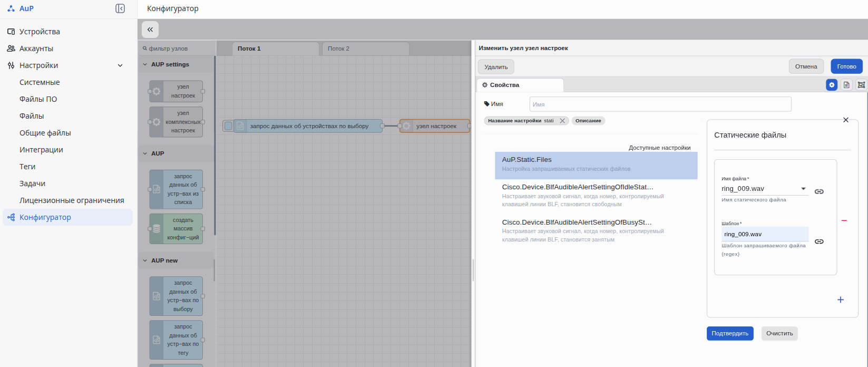Click the Описание filter chip

pyautogui.click(x=588, y=121)
